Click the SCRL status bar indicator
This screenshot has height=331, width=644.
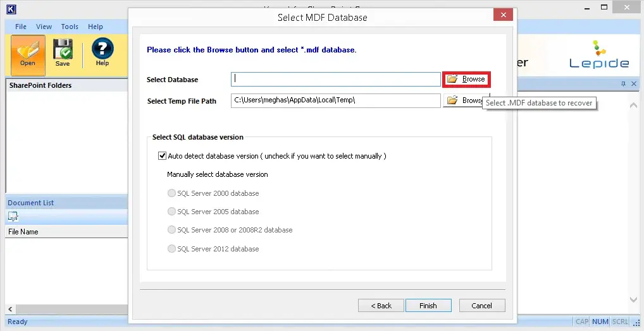pos(620,322)
